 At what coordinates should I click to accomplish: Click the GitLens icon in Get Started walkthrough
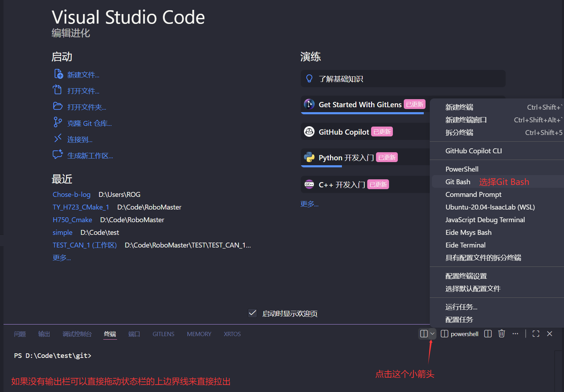[x=309, y=104]
